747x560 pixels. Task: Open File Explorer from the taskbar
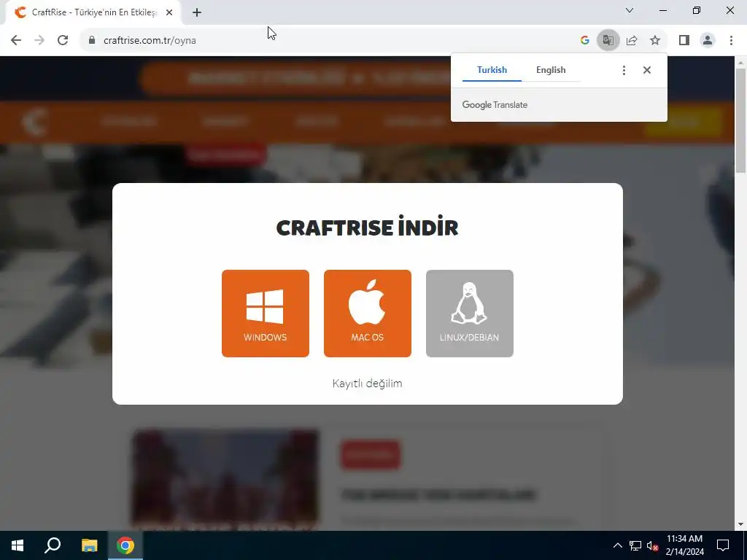click(x=89, y=545)
